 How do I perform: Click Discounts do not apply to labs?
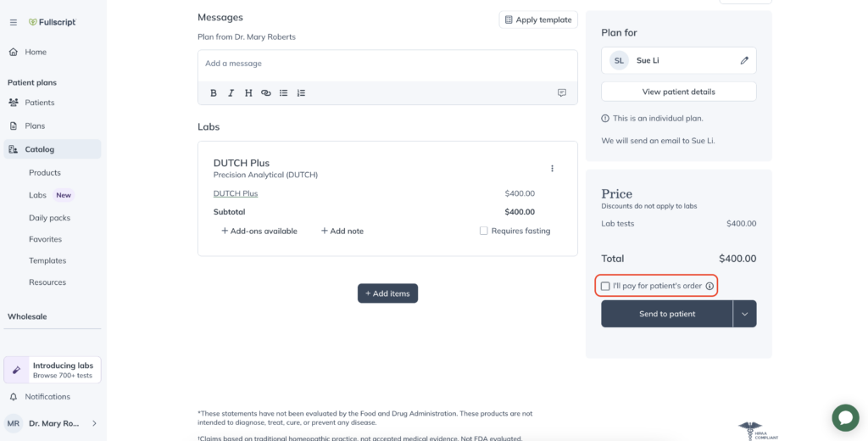(x=648, y=206)
